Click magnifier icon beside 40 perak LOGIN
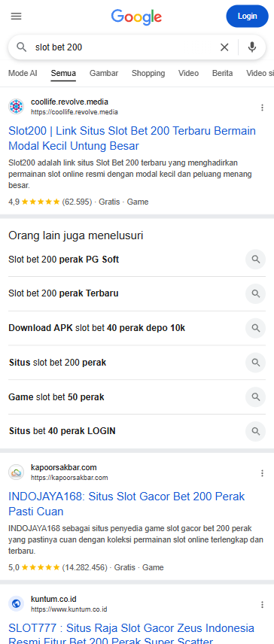Viewport: 274px width, 644px height. point(255,431)
